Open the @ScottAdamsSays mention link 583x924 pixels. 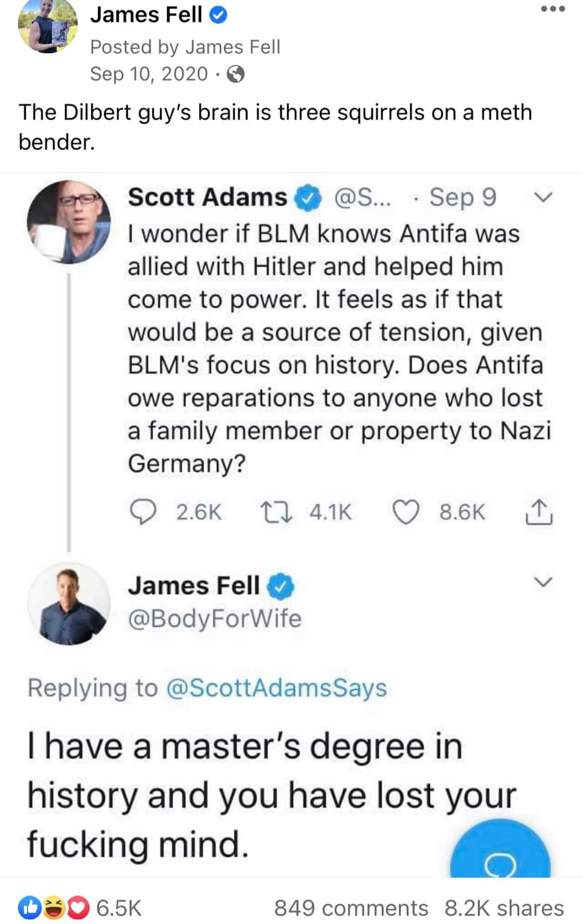coord(276,688)
